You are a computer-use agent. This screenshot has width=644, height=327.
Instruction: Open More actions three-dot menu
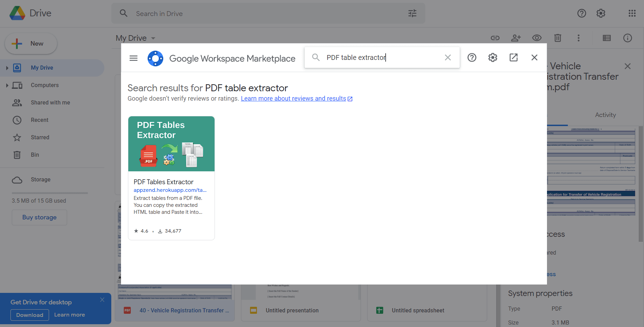579,38
